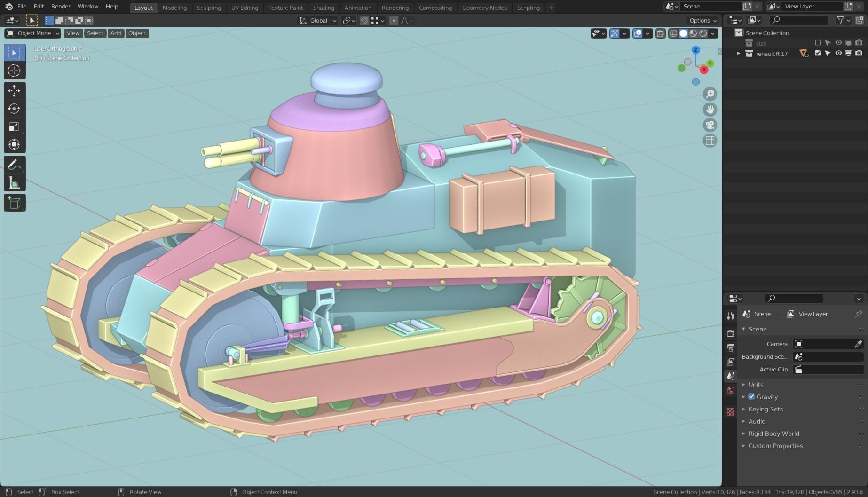The image size is (868, 497).
Task: Open the File menu
Action: pyautogui.click(x=22, y=7)
